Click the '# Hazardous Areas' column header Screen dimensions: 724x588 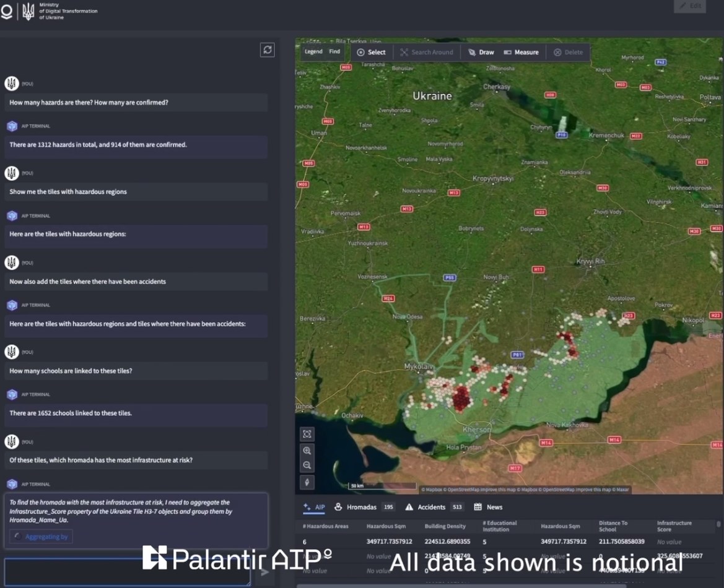pos(326,526)
